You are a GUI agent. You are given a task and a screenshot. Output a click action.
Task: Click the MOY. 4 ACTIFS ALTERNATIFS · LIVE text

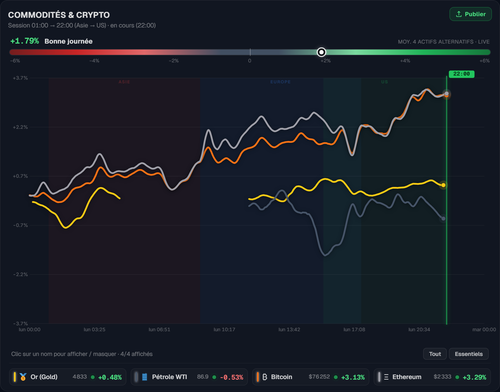click(443, 42)
